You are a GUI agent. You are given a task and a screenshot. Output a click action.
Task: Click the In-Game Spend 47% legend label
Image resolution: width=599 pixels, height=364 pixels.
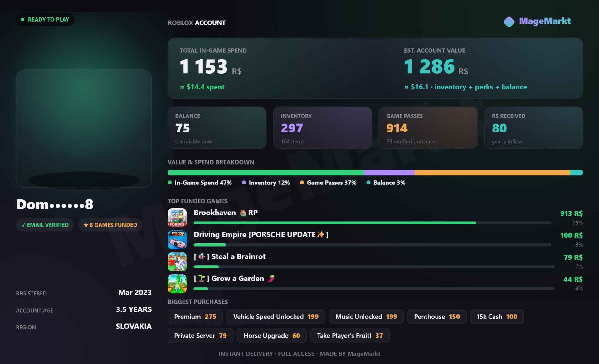pos(203,183)
